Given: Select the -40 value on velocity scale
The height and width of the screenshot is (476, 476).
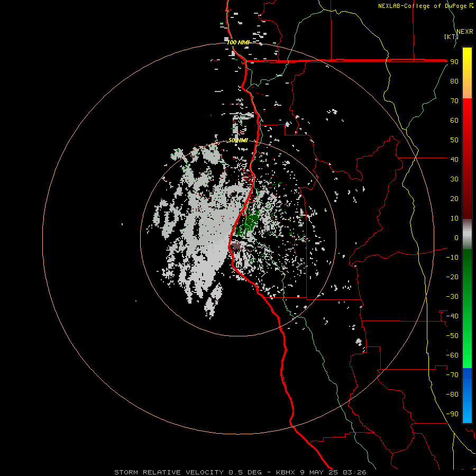Looking at the screenshot, I should [452, 316].
